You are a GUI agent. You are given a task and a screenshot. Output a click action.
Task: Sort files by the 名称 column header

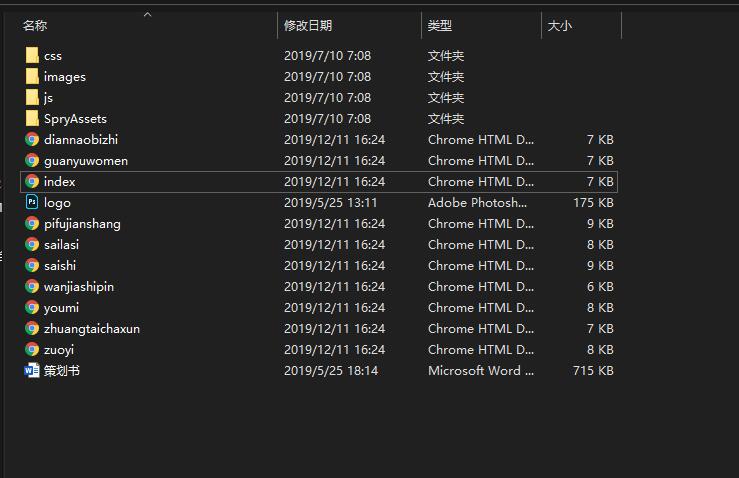pyautogui.click(x=35, y=25)
